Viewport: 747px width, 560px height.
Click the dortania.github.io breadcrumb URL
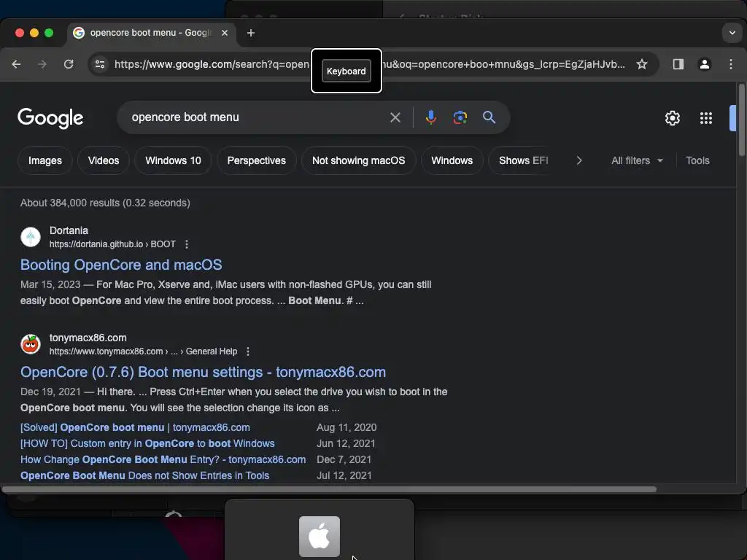click(x=112, y=244)
